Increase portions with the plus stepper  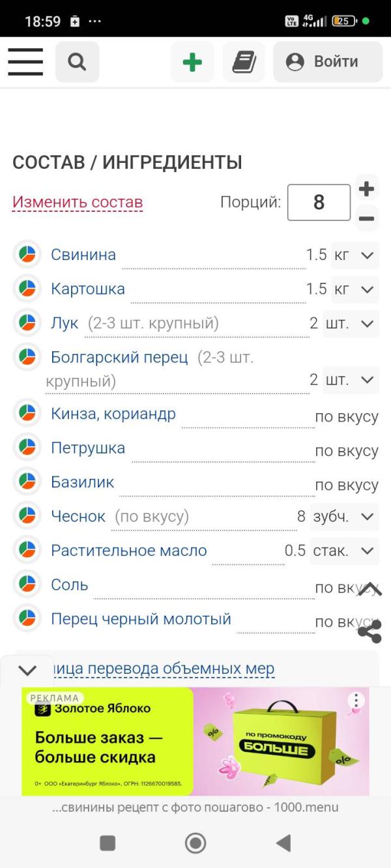(367, 189)
